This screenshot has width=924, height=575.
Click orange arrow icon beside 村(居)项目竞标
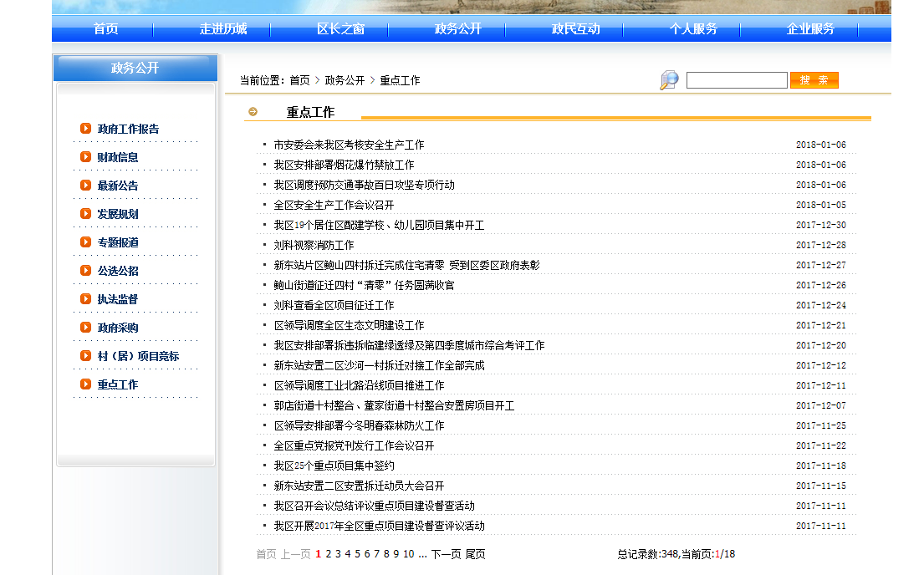point(86,356)
